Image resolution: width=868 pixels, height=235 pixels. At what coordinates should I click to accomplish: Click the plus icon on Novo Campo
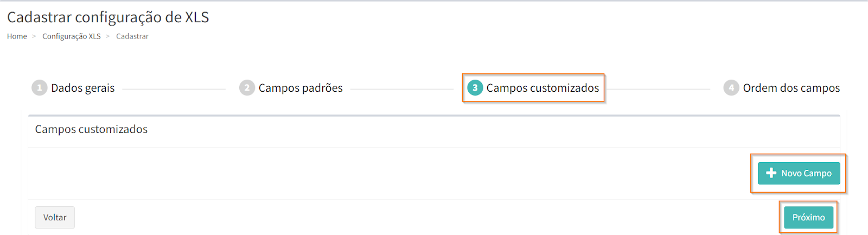[x=771, y=173]
